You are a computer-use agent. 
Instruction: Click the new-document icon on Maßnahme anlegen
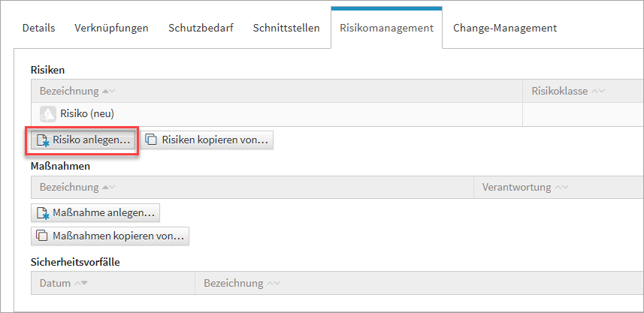pos(44,213)
